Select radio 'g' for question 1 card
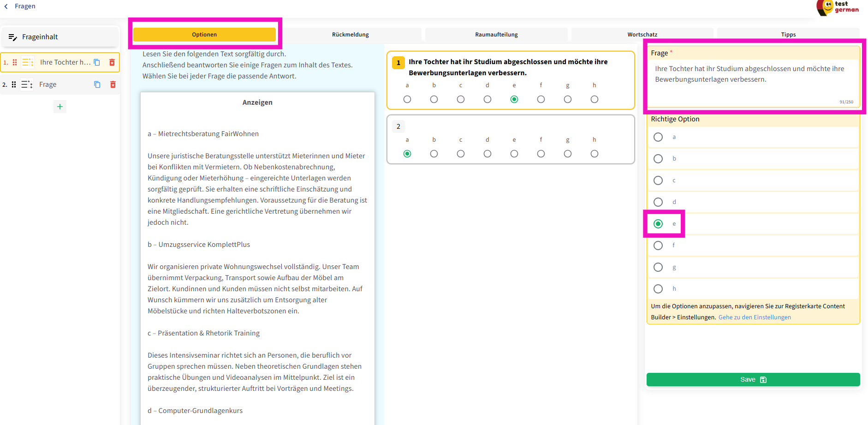Viewport: 868px width, 425px height. pyautogui.click(x=568, y=99)
